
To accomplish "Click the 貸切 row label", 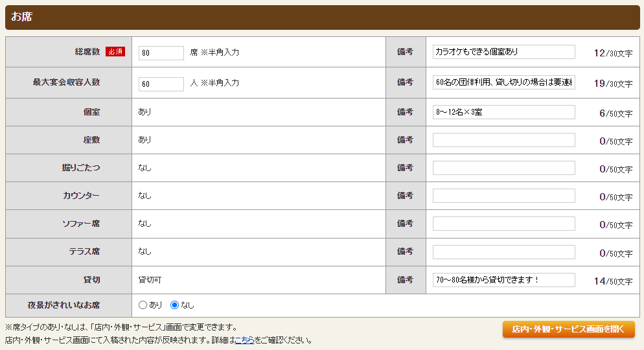I will click(91, 280).
